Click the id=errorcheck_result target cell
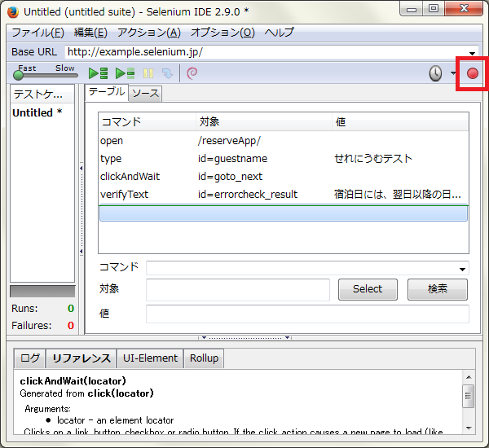The width and height of the screenshot is (489, 448). tap(248, 195)
